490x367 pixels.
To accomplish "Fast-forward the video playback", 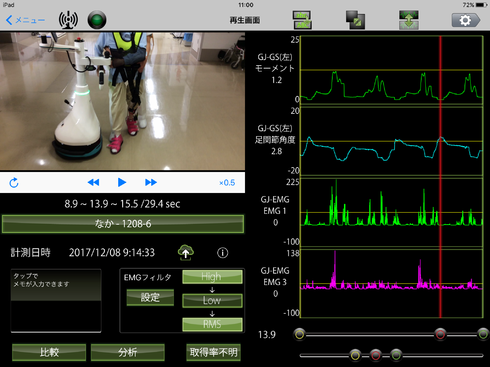I will point(151,182).
